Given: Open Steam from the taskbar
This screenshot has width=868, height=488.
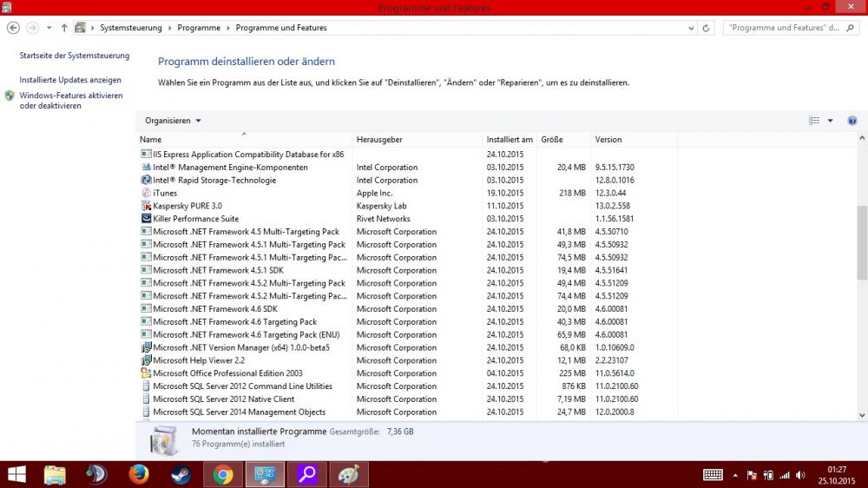Looking at the screenshot, I should pos(181,474).
